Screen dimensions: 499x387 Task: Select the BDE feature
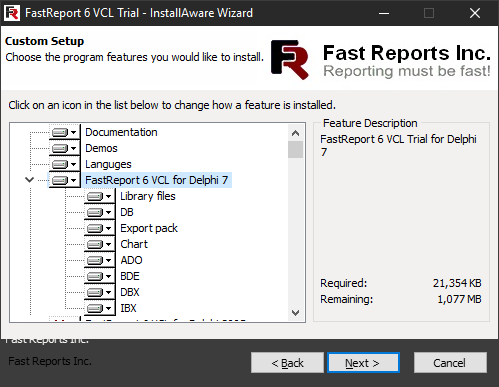point(130,276)
